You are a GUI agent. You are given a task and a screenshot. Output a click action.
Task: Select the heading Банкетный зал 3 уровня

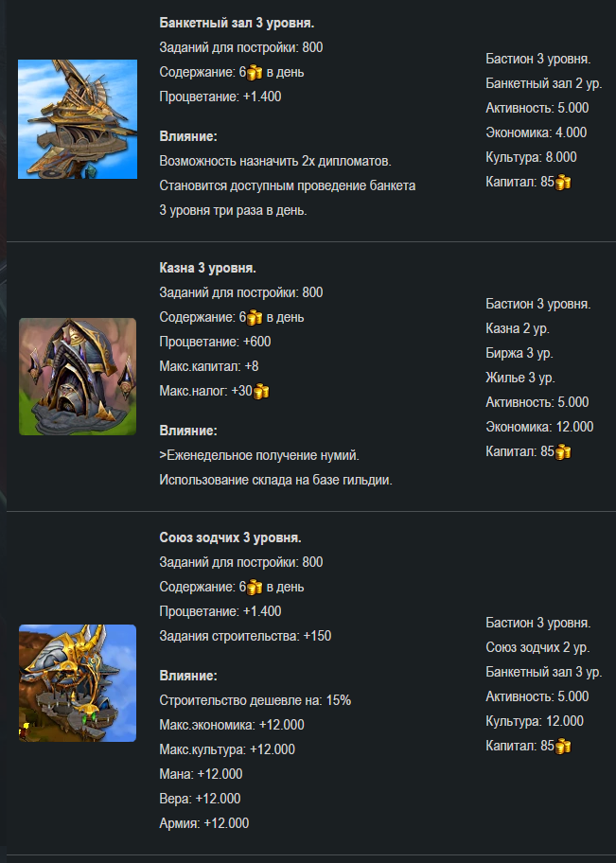(x=237, y=23)
